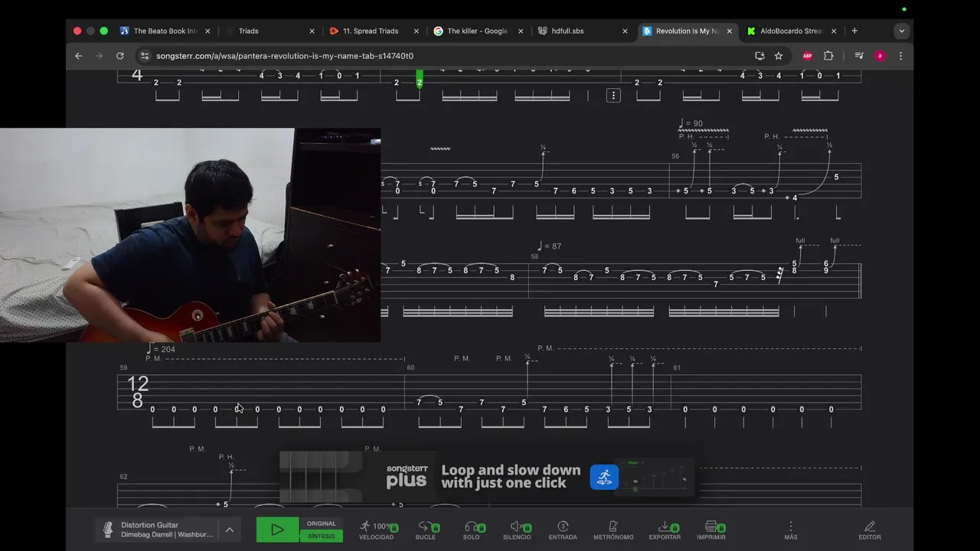Screen dimensions: 980x551
Task: Click the green playback cursor marker
Action: (x=420, y=80)
